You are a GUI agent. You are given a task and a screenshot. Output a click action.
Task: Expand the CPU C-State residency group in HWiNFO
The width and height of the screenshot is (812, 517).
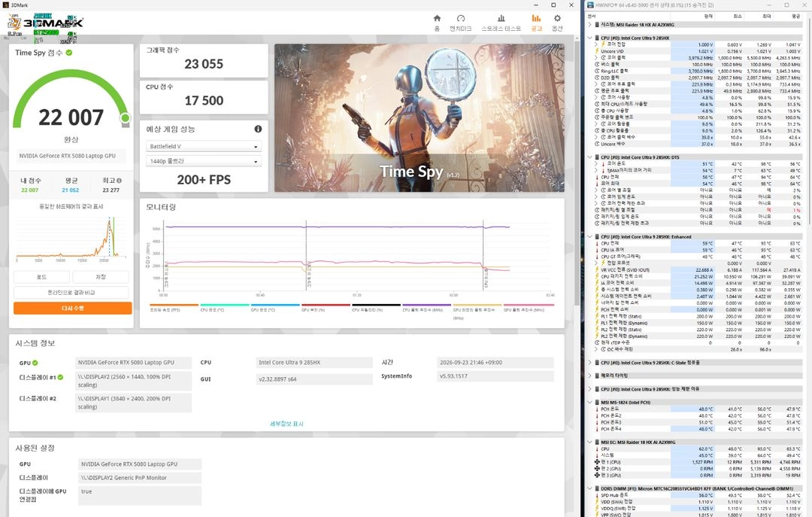point(590,363)
